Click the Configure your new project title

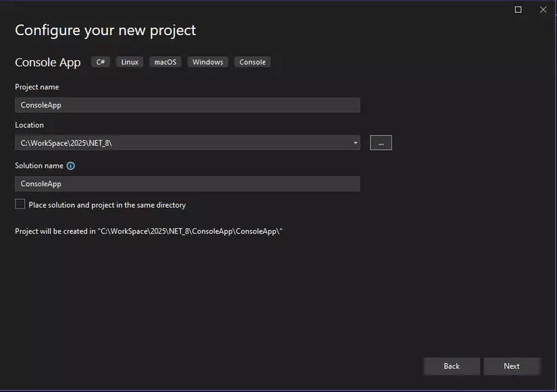pyautogui.click(x=105, y=30)
